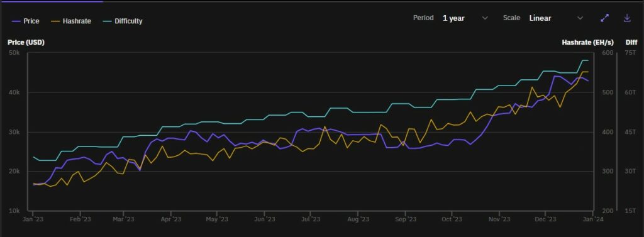The height and width of the screenshot is (237, 644).
Task: Toggle Hashrate series in legend
Action: coord(71,21)
